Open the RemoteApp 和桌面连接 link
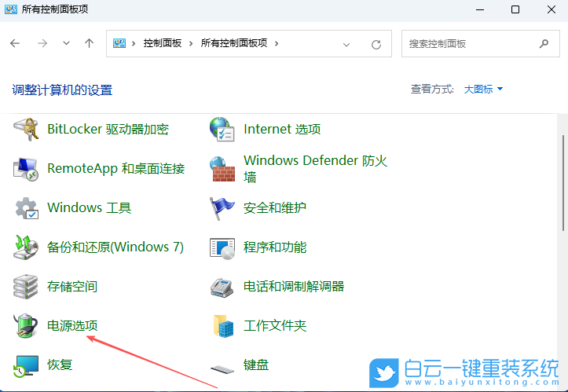The height and width of the screenshot is (392, 568). pyautogui.click(x=116, y=169)
